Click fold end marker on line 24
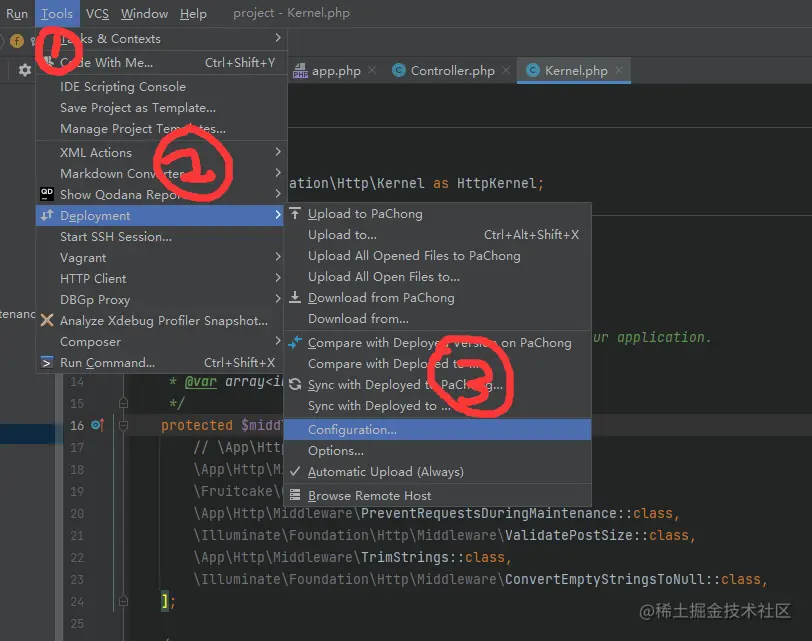Viewport: 812px width, 641px height. pos(123,601)
